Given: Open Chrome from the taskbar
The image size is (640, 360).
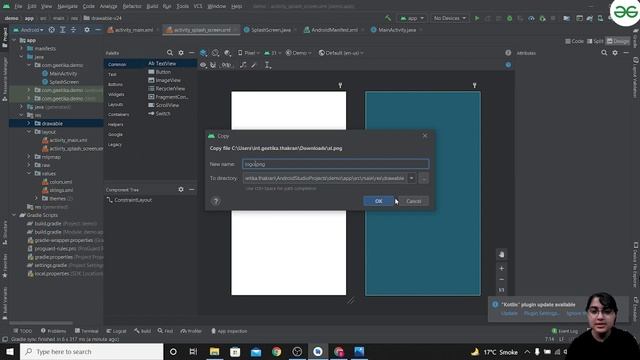Looking at the screenshot, I should pyautogui.click(x=276, y=352).
